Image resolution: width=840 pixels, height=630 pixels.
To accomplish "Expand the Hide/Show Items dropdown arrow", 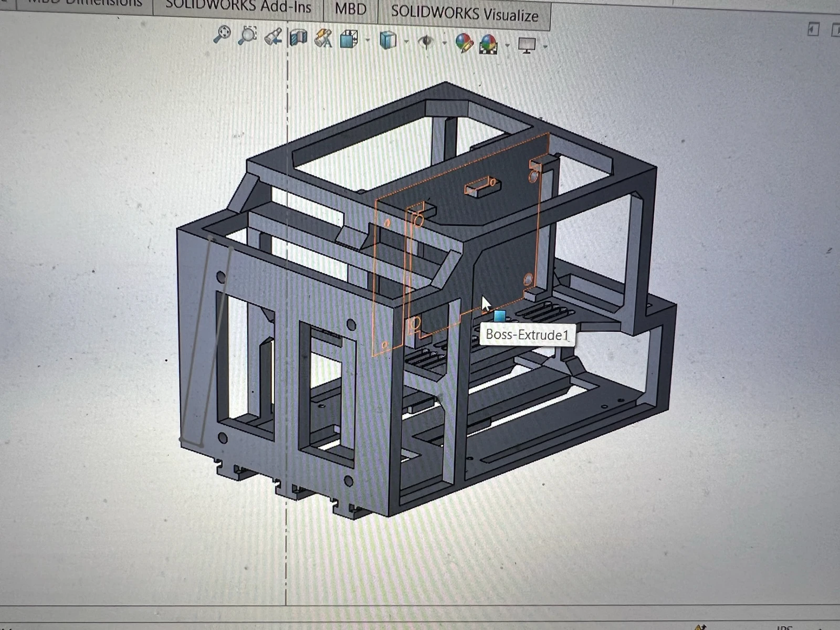I will [x=444, y=43].
